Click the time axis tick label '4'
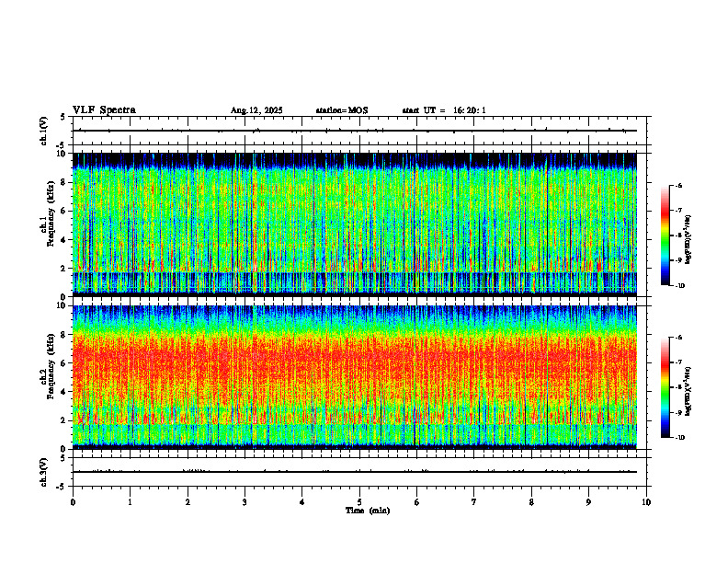The image size is (728, 563). pyautogui.click(x=301, y=502)
